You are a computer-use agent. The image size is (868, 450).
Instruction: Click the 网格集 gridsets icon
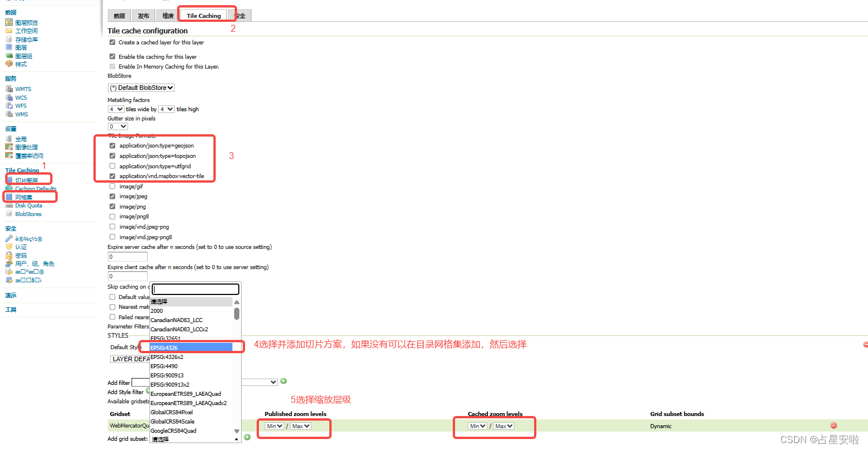click(9, 197)
